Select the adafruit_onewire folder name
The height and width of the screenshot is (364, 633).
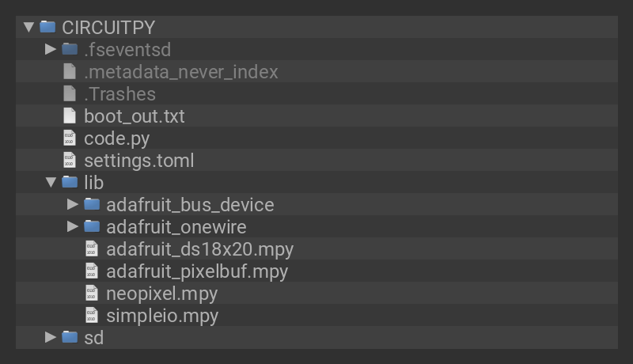click(176, 227)
